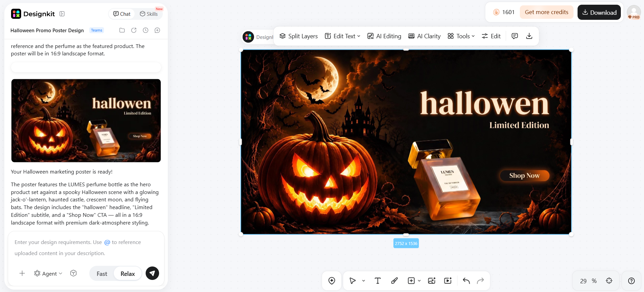The width and height of the screenshot is (644, 292).
Task: Click the sidebar collapse icon beside Designkit
Action: pyautogui.click(x=62, y=14)
